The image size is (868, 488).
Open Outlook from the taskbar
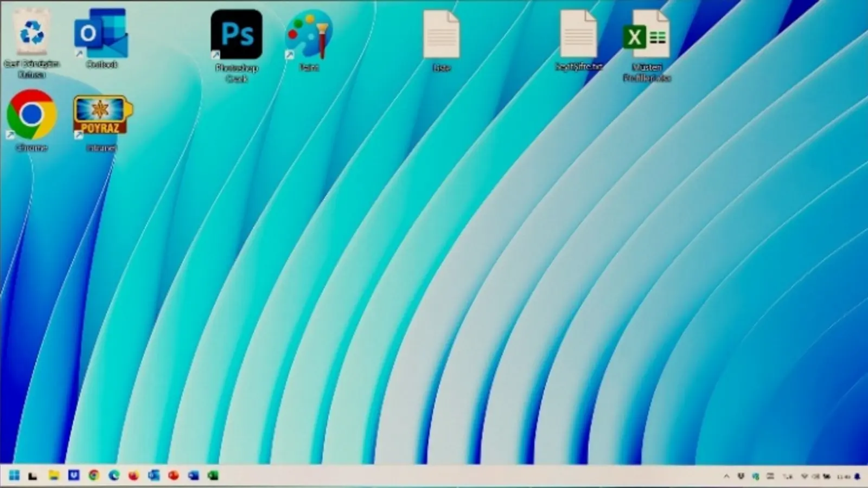tap(154, 476)
